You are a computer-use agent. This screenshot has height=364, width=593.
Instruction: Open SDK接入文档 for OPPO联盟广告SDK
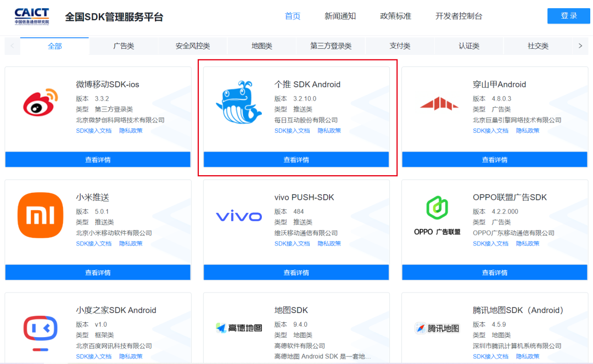[x=490, y=244]
